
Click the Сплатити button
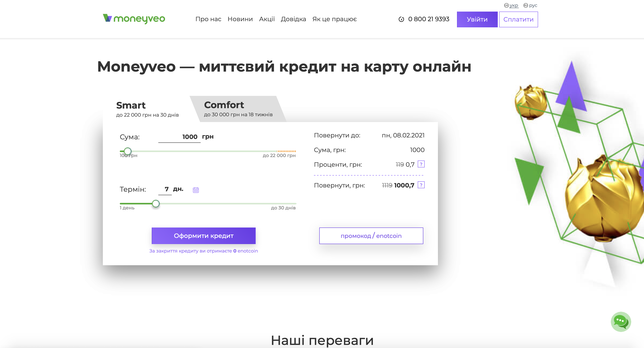click(x=518, y=19)
